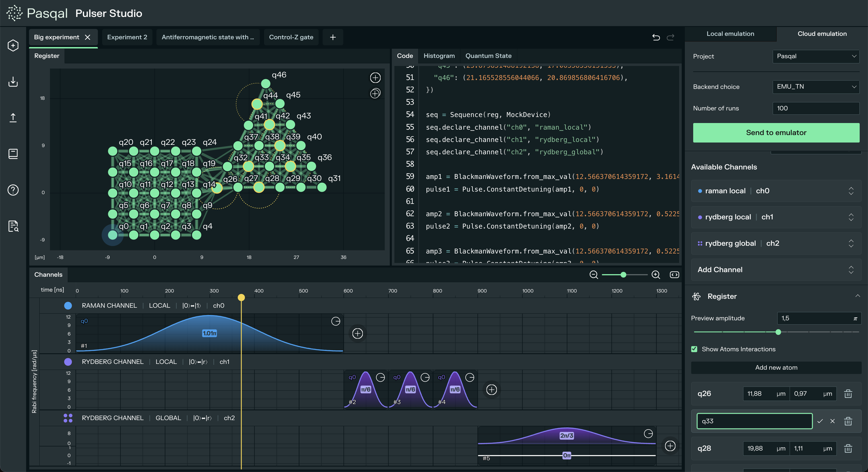Remove pulse #5 with minus icon

click(x=648, y=434)
